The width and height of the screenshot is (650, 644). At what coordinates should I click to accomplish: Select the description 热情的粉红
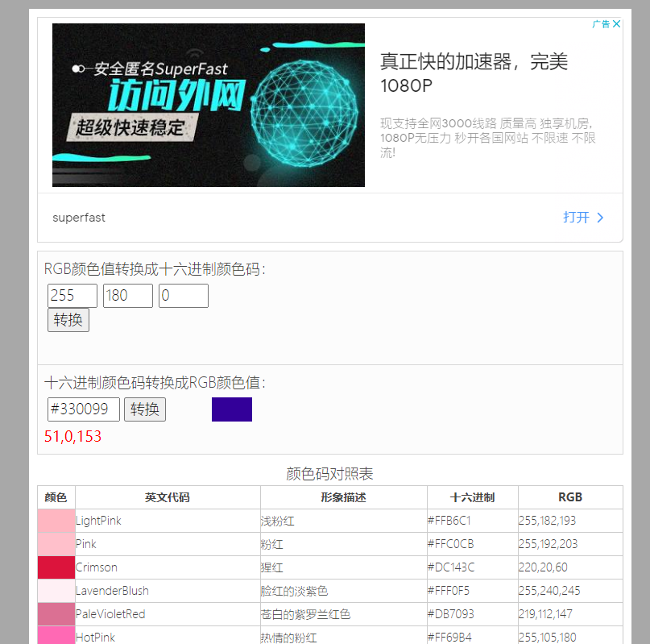point(288,638)
